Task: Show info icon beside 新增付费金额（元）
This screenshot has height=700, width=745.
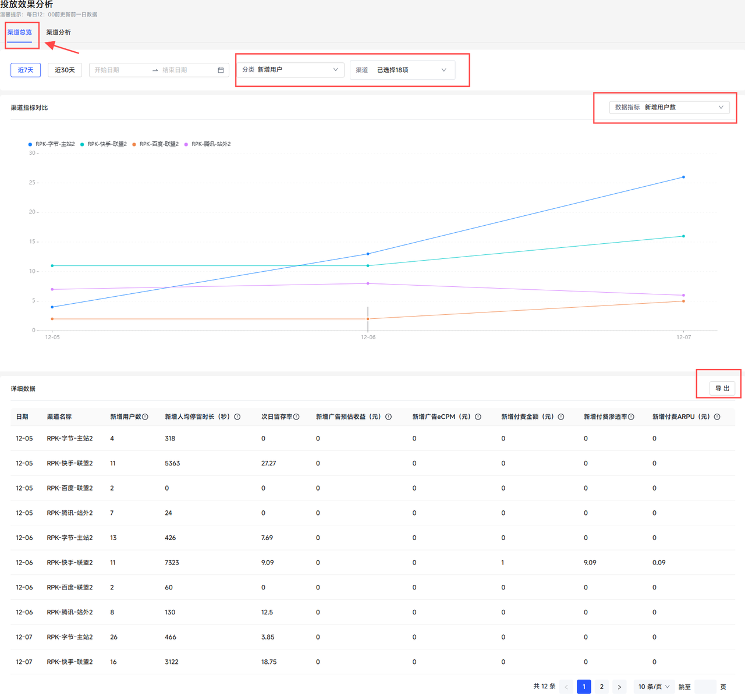Action: click(561, 417)
